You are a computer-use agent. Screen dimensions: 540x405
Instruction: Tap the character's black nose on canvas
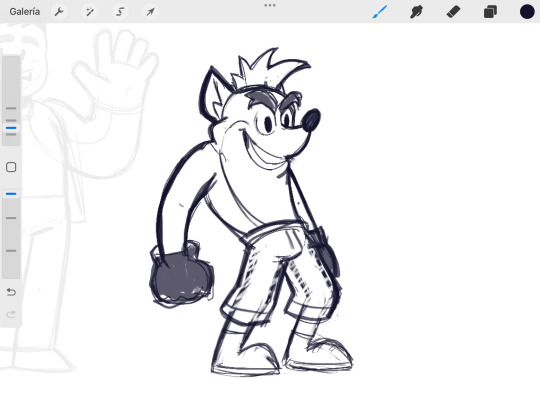pyautogui.click(x=311, y=120)
